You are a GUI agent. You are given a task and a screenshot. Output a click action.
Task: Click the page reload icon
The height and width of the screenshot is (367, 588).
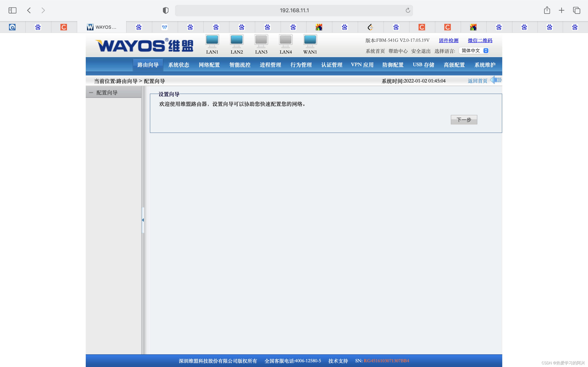pyautogui.click(x=408, y=10)
